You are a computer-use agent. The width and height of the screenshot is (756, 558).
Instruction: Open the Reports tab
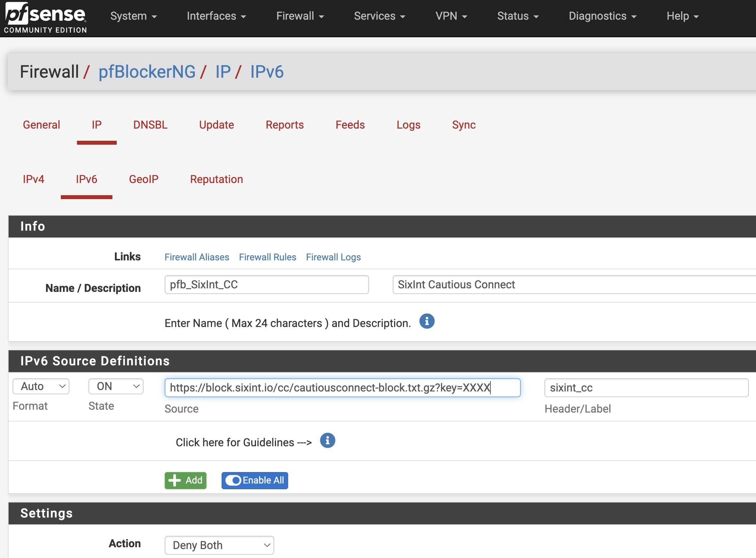pyautogui.click(x=285, y=125)
